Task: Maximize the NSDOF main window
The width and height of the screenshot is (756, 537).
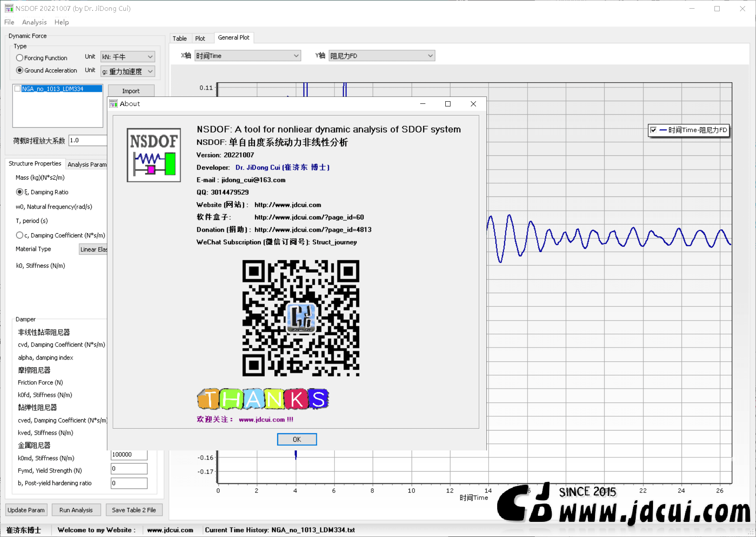Action: click(x=717, y=8)
